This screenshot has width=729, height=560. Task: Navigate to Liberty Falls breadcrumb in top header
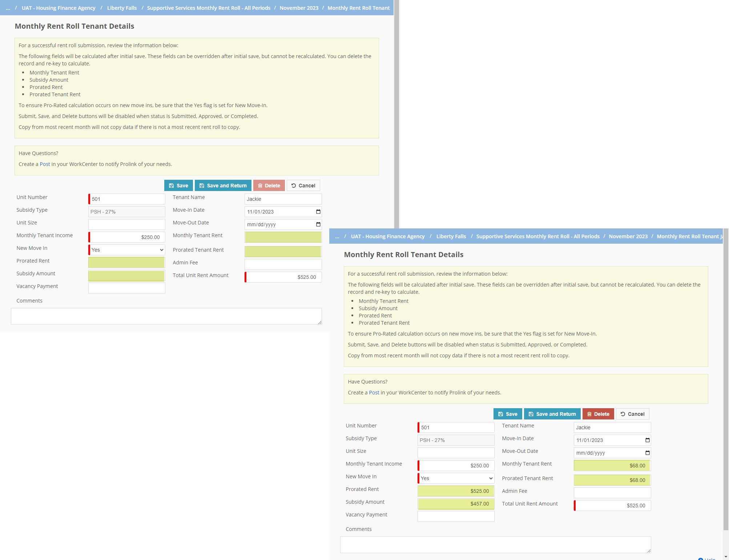click(x=122, y=8)
